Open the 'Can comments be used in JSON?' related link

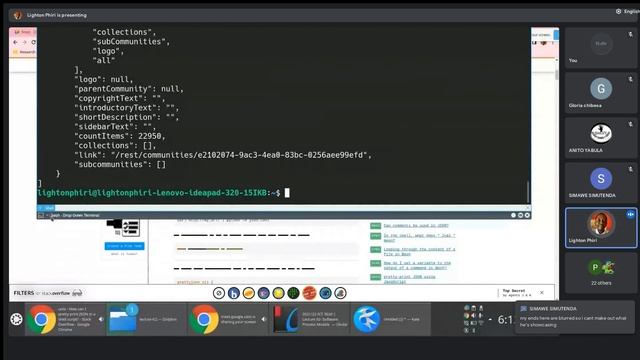click(x=416, y=226)
